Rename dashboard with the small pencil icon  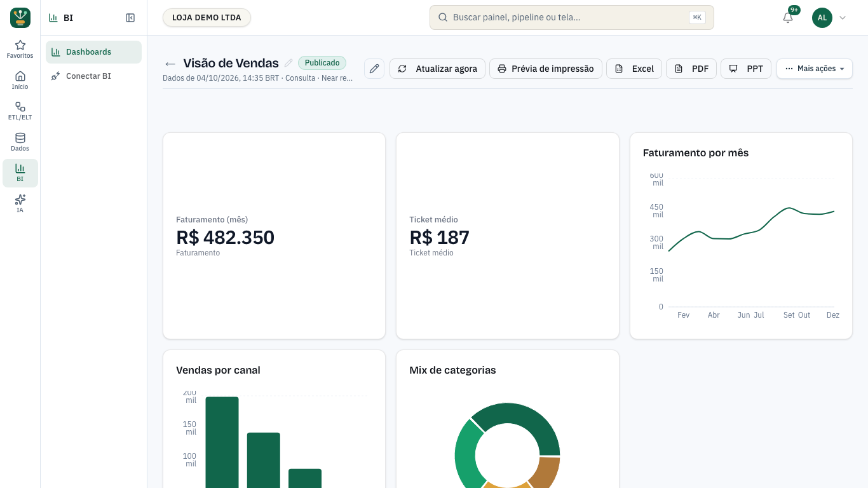tap(288, 63)
